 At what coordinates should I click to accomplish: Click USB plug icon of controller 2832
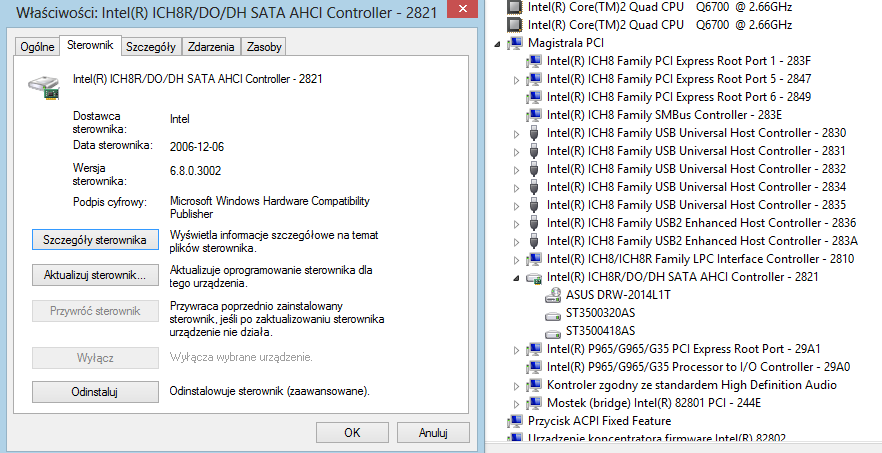coord(534,169)
